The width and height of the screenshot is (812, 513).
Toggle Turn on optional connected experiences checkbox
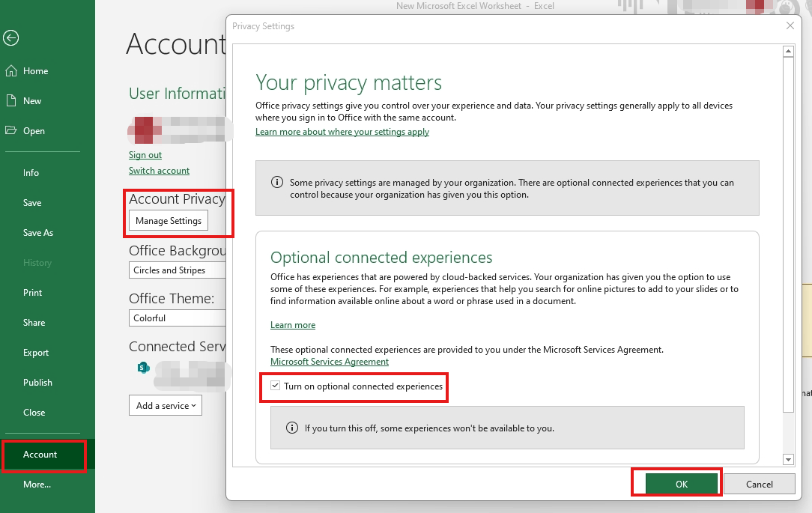coord(276,386)
